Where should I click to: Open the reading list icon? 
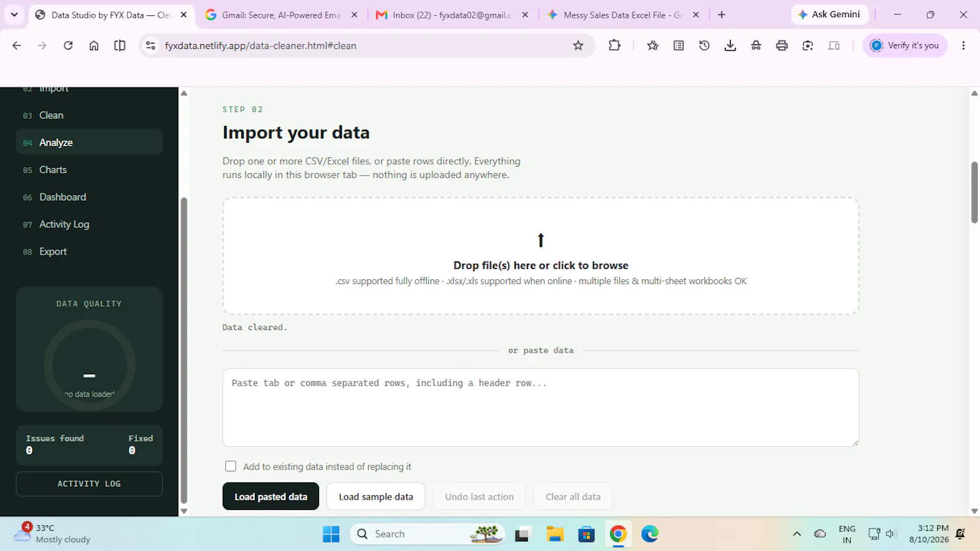pyautogui.click(x=679, y=45)
